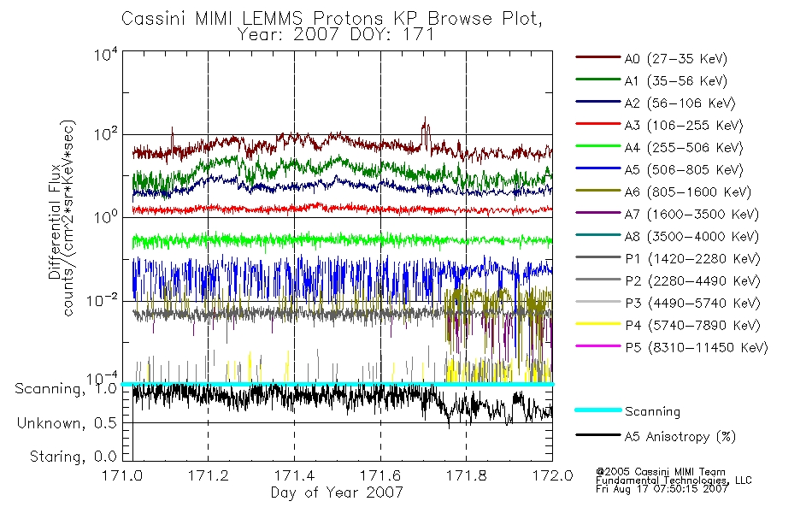Viewport: 812px width, 513px height.
Task: Click the Year: 2007 DOY: 171 subtitle
Action: [336, 35]
